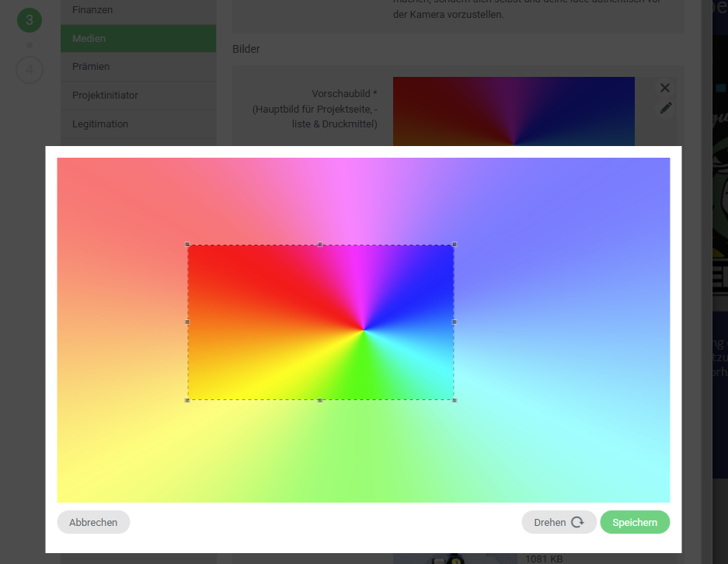Screen dimensions: 728x564
Task: Click the right-middle crop handle
Action: click(x=454, y=322)
